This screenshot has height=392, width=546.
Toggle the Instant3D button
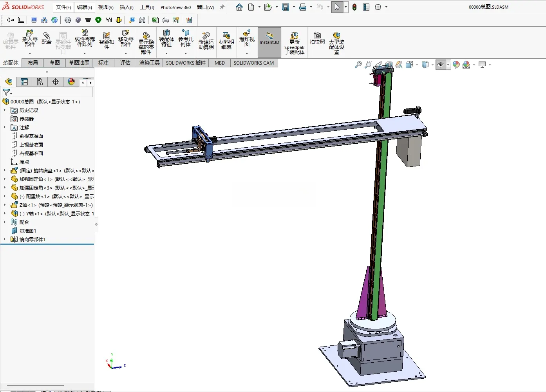[x=269, y=42]
